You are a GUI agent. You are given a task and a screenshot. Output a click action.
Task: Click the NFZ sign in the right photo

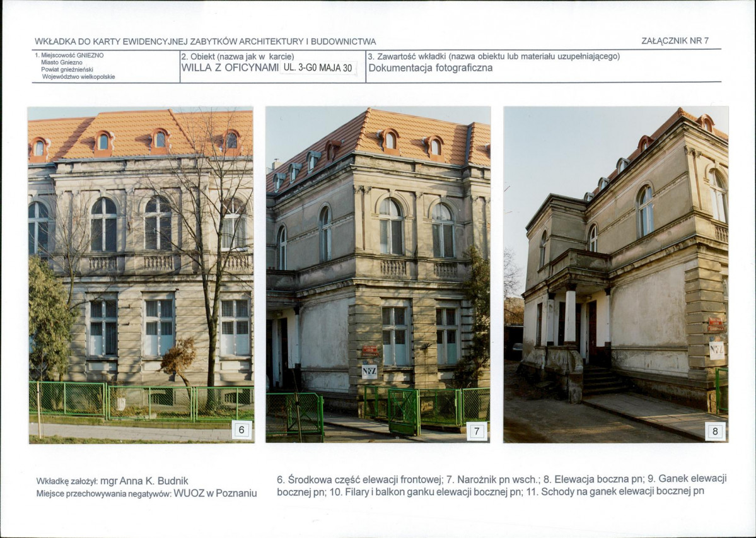point(717,349)
